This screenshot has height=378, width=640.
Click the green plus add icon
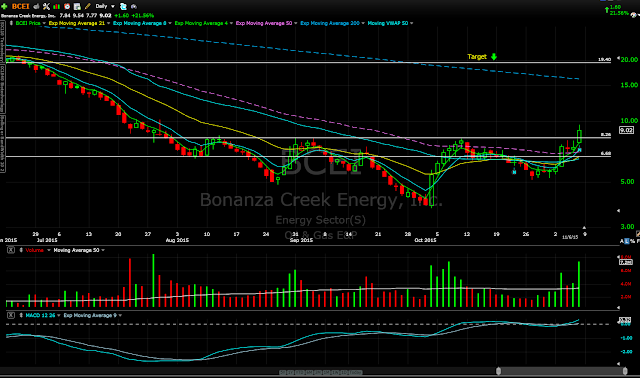tap(4, 6)
